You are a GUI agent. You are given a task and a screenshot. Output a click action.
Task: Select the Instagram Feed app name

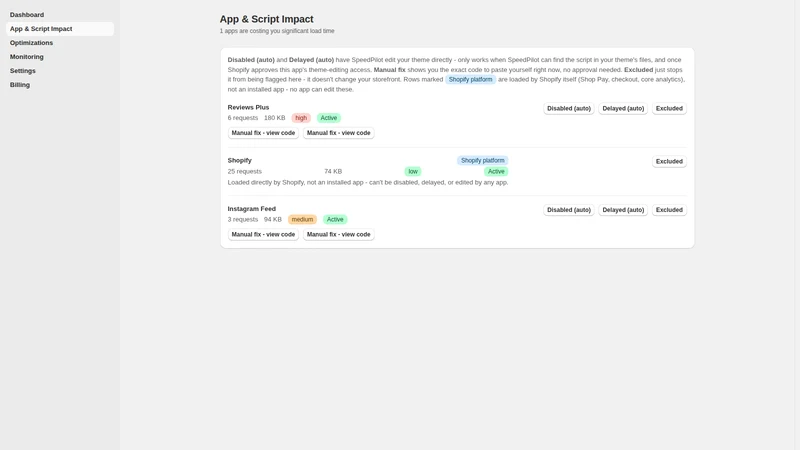(x=252, y=209)
